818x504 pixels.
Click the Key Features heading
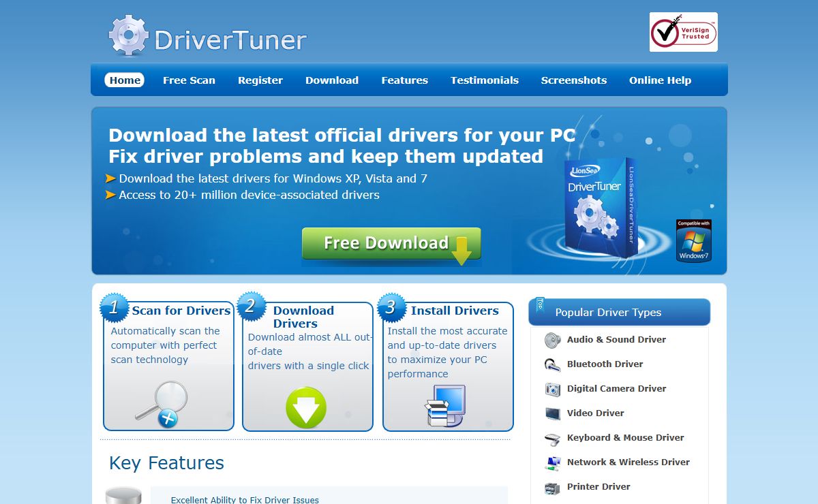pyautogui.click(x=166, y=463)
